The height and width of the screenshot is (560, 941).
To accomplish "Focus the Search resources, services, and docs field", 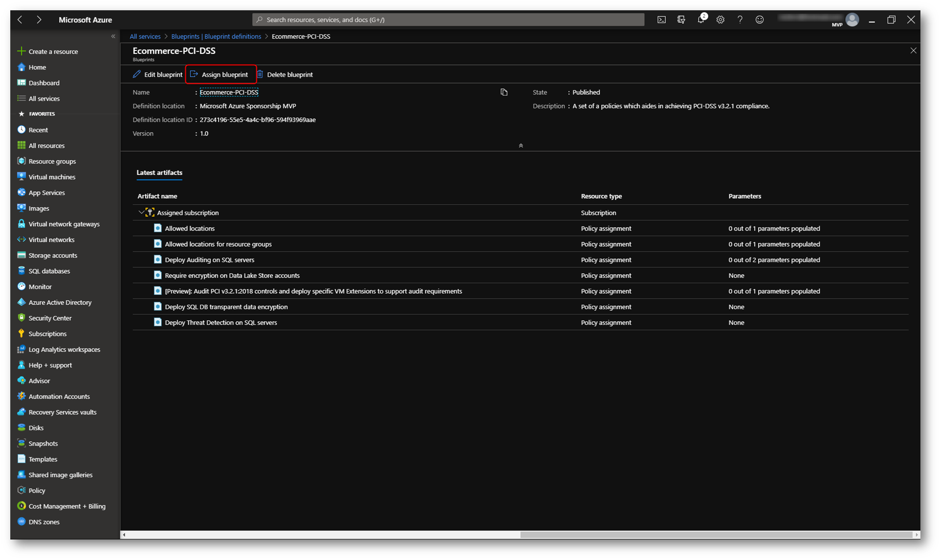I will [x=448, y=20].
